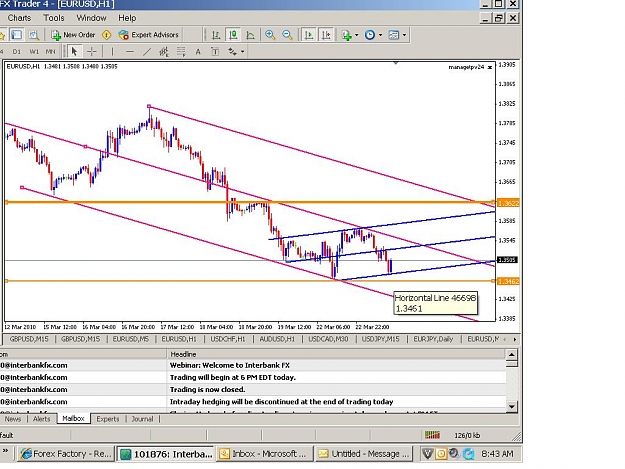Open 'Trading will begin at 6 PM EDT today.' message
Viewport: 625px width, 469px height.
(x=253, y=377)
